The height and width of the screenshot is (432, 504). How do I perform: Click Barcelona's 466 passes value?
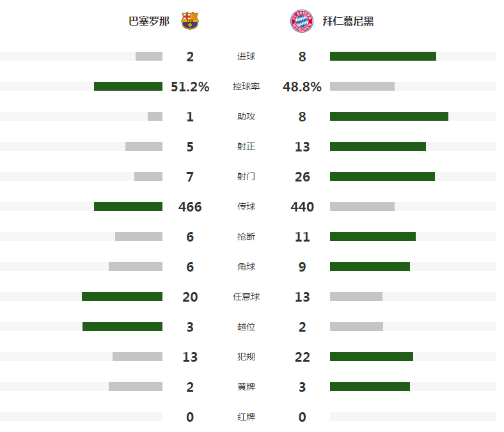pos(190,207)
